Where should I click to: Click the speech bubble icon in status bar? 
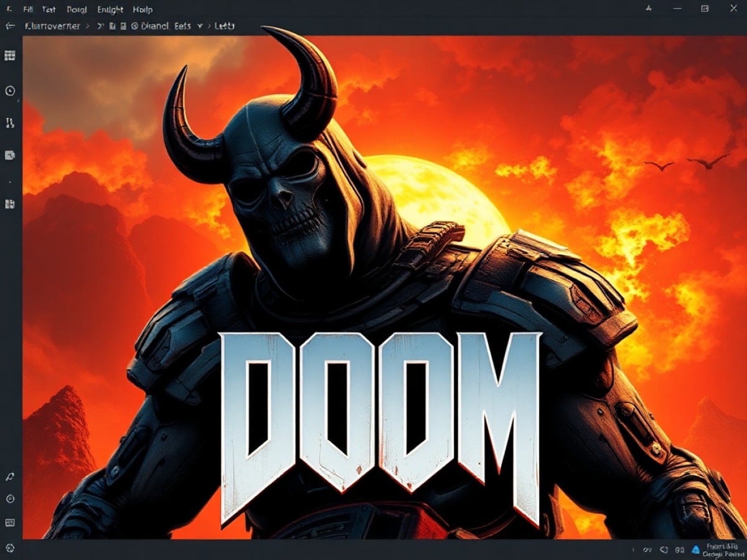665,550
